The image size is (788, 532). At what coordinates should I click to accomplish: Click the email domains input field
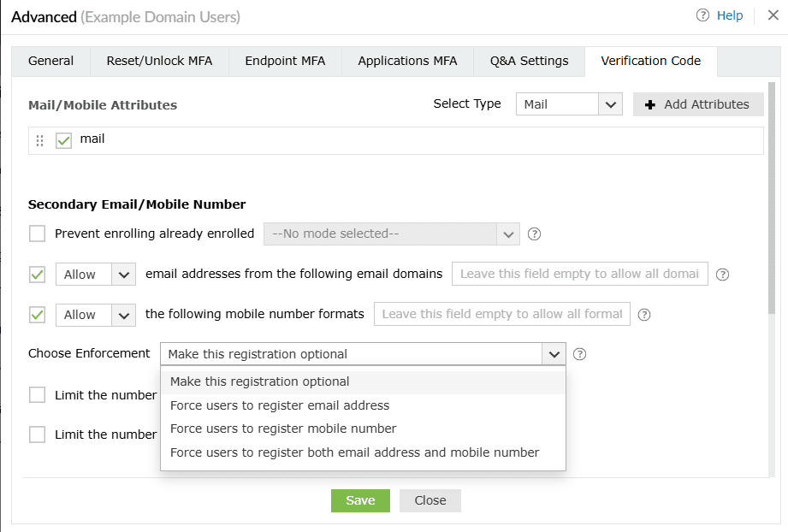click(579, 274)
